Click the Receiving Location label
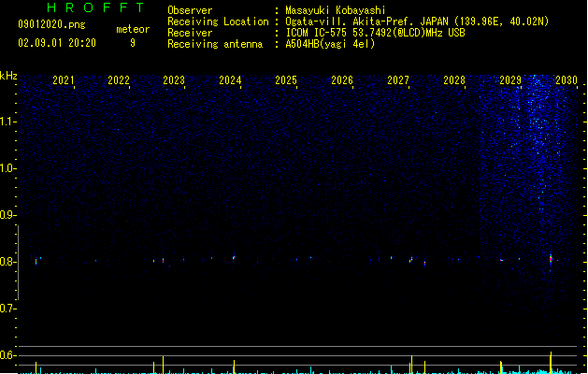The width and height of the screenshot is (588, 374). click(218, 22)
